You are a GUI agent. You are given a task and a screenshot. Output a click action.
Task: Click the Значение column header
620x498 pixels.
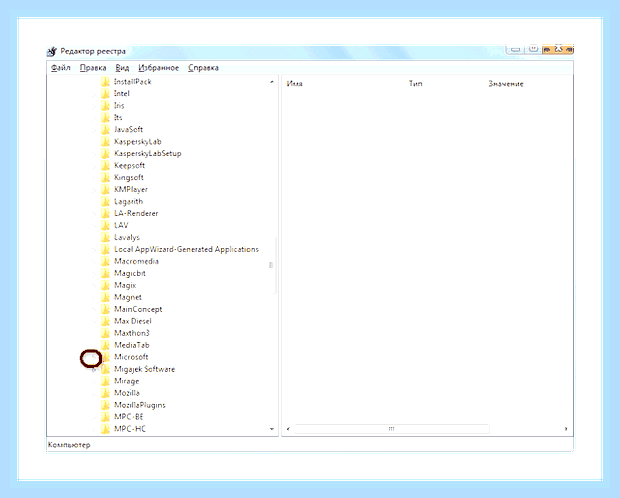coord(506,83)
